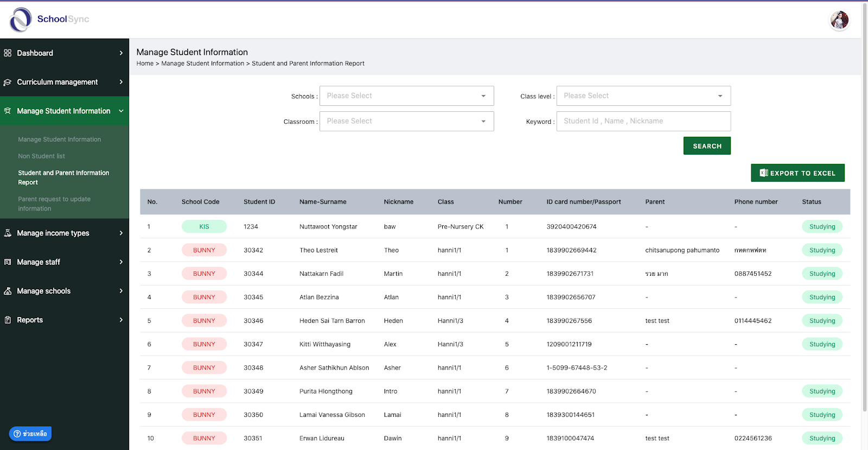Click the Name-Surname column header

323,202
